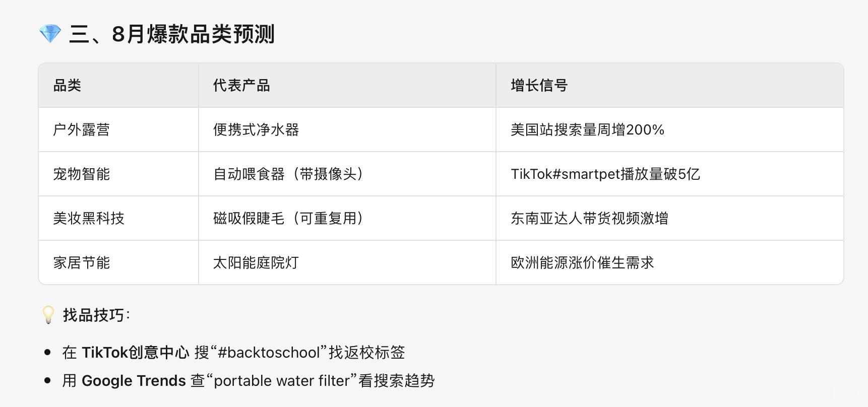Viewport: 868px width, 407px height.
Task: Click the bold TikTok创意中心 text
Action: [x=136, y=352]
